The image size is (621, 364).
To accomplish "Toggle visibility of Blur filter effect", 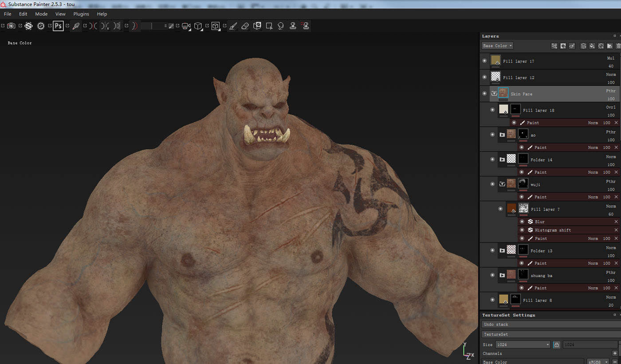I will pos(522,221).
